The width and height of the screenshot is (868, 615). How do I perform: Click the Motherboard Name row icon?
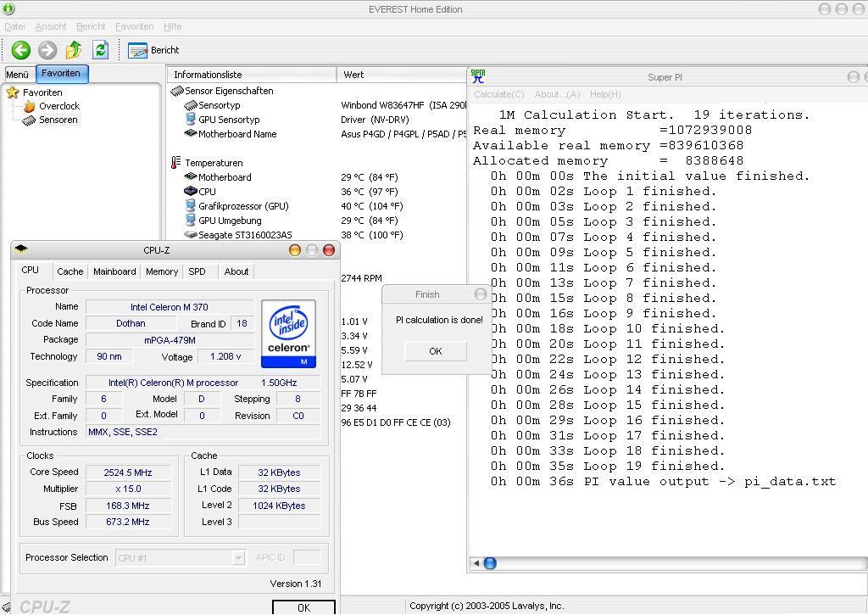tap(191, 133)
